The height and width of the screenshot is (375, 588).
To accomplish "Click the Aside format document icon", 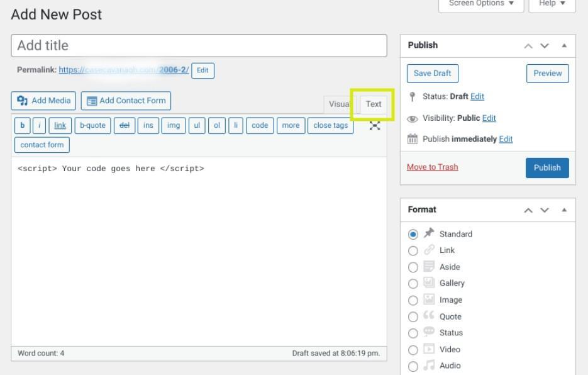I will coord(429,266).
